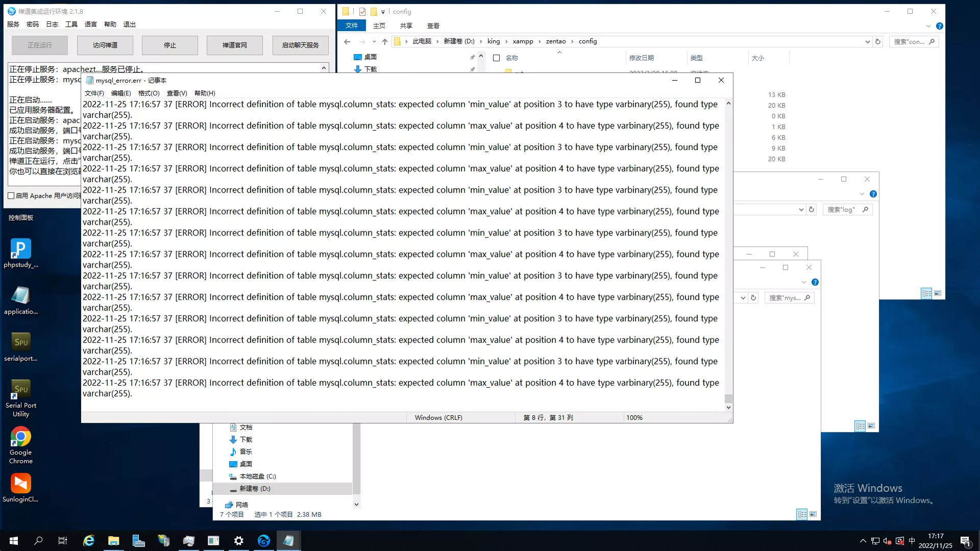Click File Explorer taskbar icon
Image resolution: width=980 pixels, height=551 pixels.
[113, 541]
